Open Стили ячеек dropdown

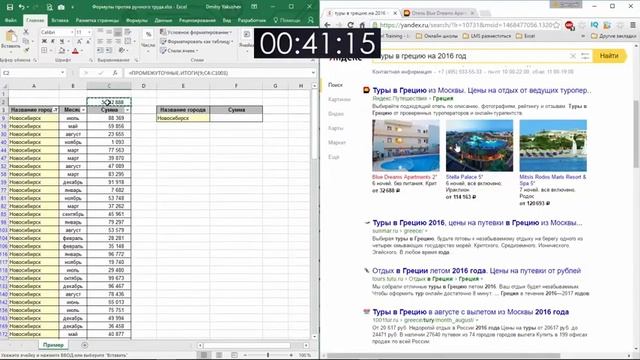click(x=180, y=51)
